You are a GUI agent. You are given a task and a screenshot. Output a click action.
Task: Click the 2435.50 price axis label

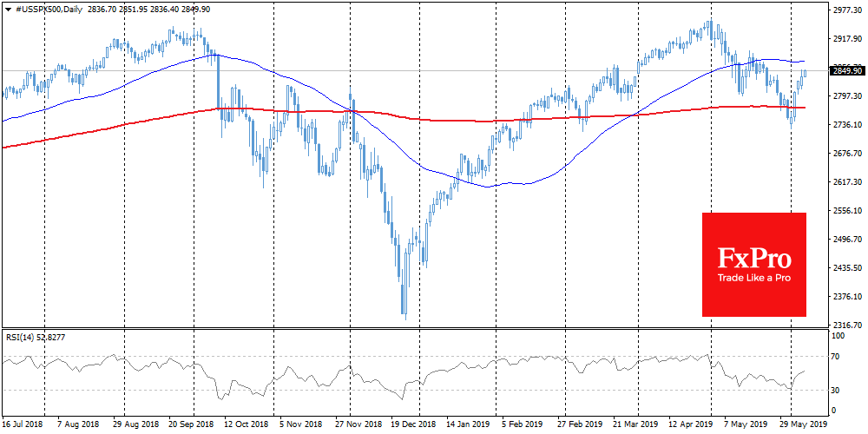pos(846,268)
